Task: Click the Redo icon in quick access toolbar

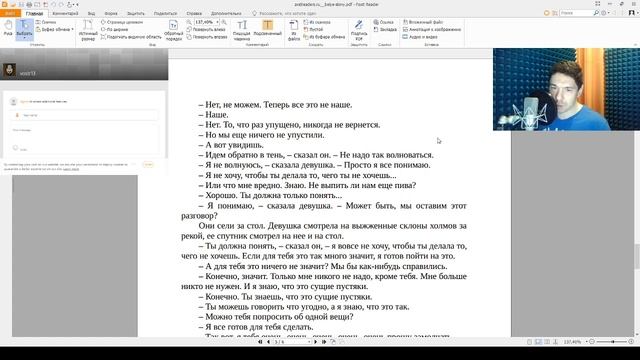Action: pyautogui.click(x=61, y=4)
